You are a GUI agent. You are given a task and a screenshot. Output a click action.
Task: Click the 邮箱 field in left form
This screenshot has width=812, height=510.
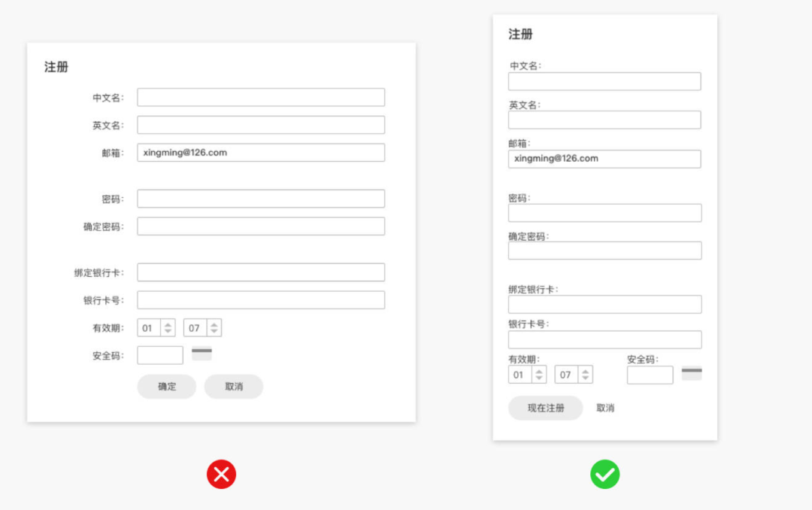tap(260, 153)
